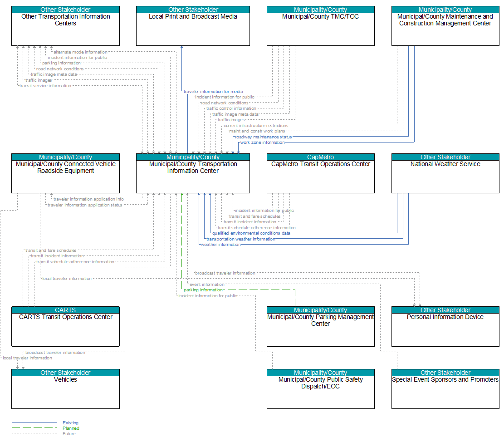Click the Vehicles box
The width and height of the screenshot is (504, 442).
click(66, 389)
